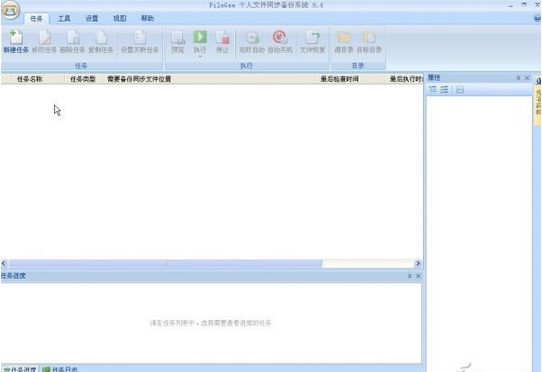Switch to the 任务 ribbon tab
The height and width of the screenshot is (372, 542).
coord(36,18)
